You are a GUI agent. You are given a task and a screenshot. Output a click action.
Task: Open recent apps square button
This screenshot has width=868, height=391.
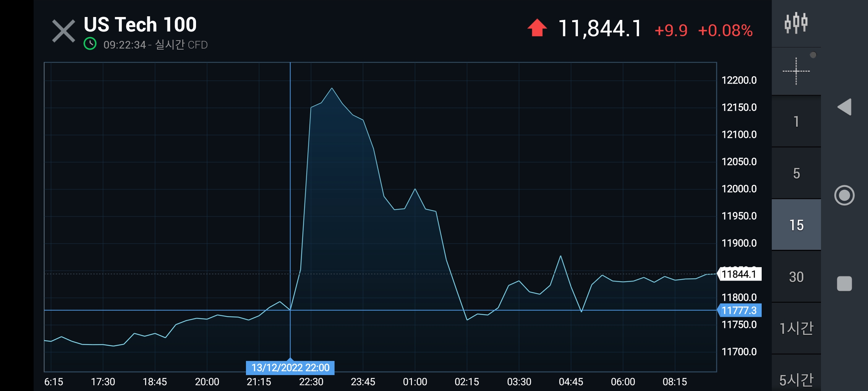844,283
